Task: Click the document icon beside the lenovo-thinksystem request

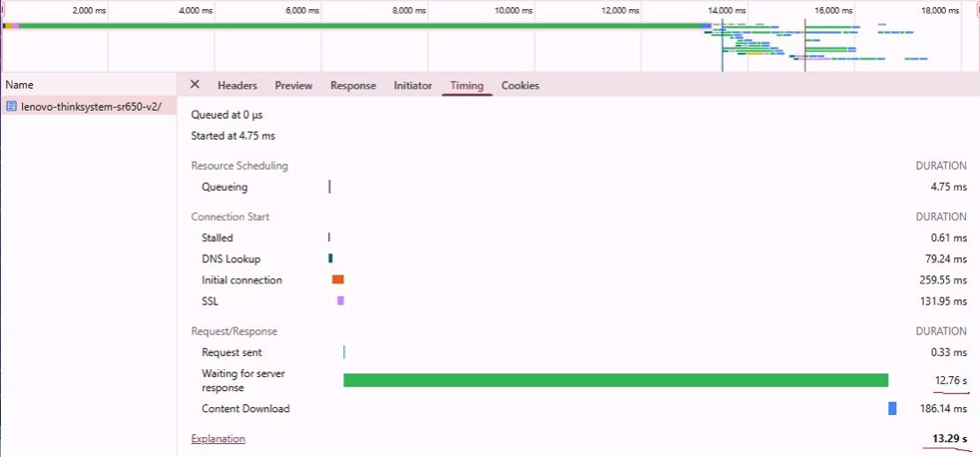Action: 11,107
